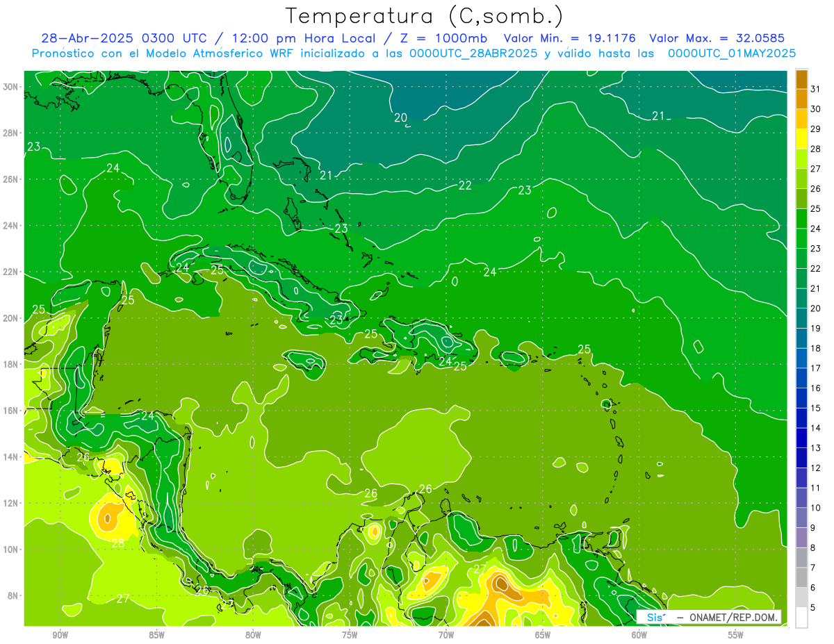The image size is (834, 644).
Task: Click the teal colorbar swatch between 19 and 20
Action: pyautogui.click(x=801, y=318)
